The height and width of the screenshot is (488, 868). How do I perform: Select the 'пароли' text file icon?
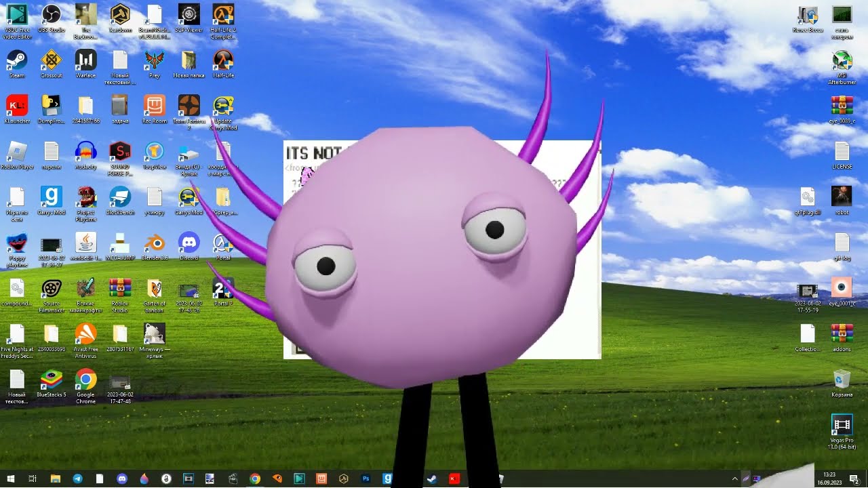click(52, 155)
